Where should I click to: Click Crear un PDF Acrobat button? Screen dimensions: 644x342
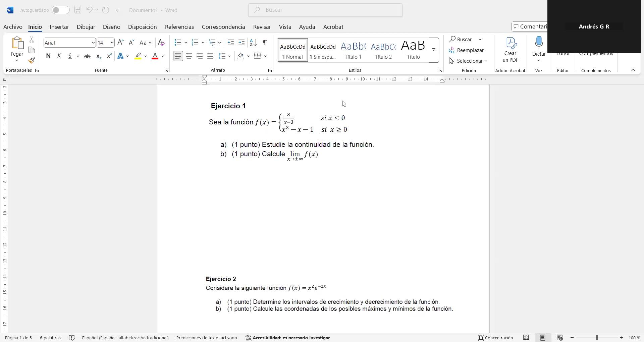point(510,50)
